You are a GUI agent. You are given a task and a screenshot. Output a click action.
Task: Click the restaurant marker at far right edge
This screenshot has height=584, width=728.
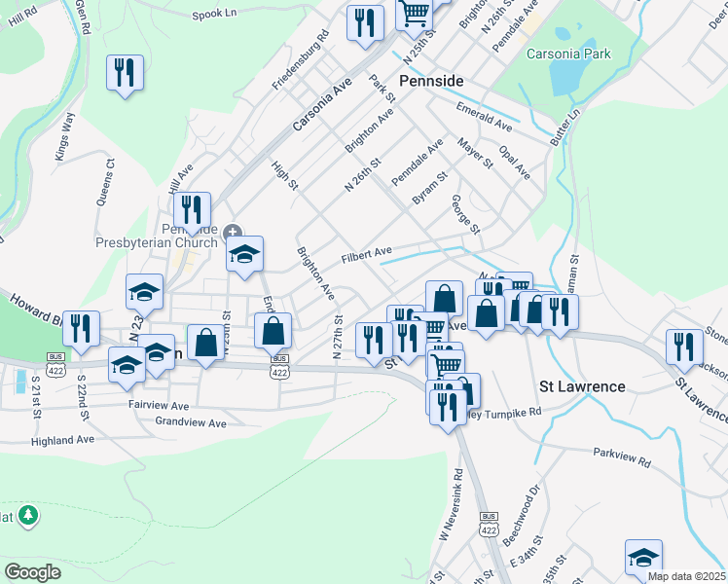point(684,347)
